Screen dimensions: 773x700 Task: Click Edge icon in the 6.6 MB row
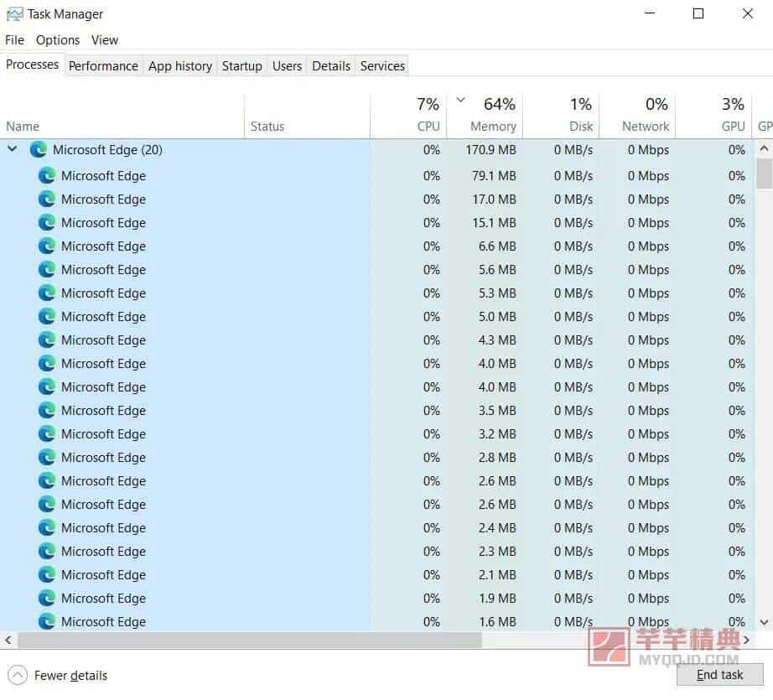46,246
